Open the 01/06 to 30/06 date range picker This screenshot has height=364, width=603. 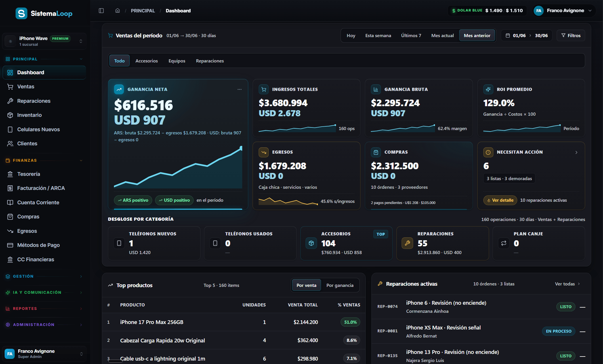[x=526, y=36]
